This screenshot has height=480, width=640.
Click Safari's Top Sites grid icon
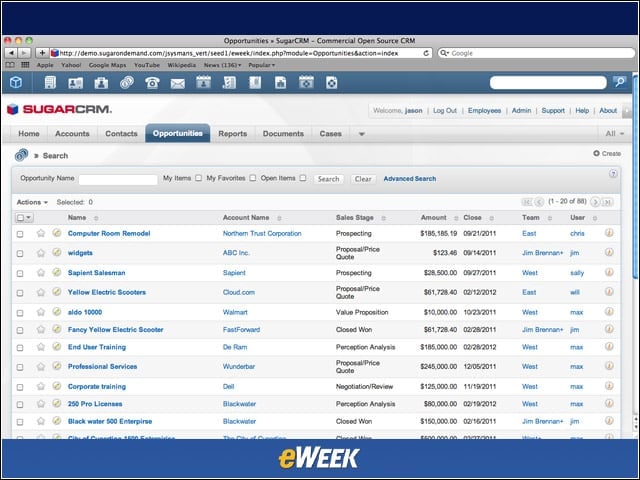[x=25, y=65]
